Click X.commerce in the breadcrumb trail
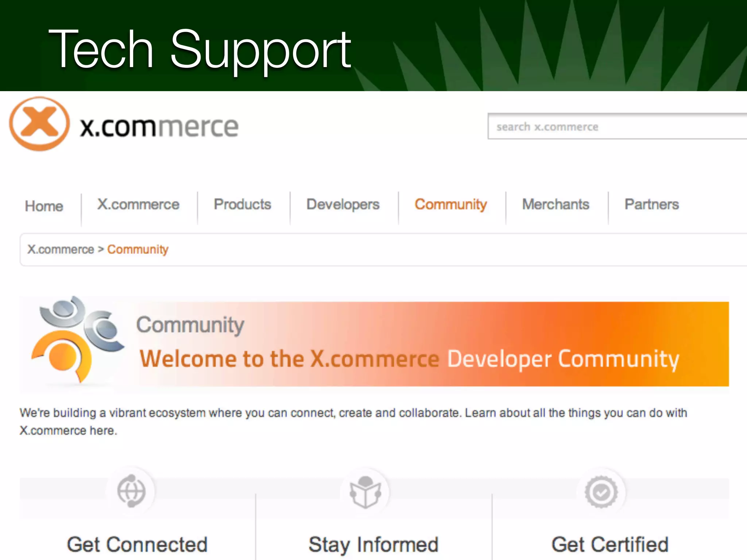Viewport: 747px width, 560px height. 61,249
